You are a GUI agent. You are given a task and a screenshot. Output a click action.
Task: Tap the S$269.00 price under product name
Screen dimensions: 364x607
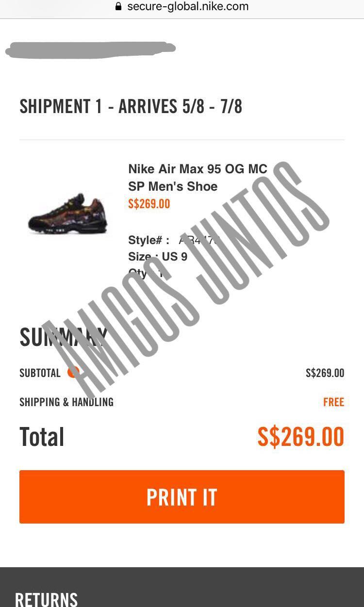point(149,204)
